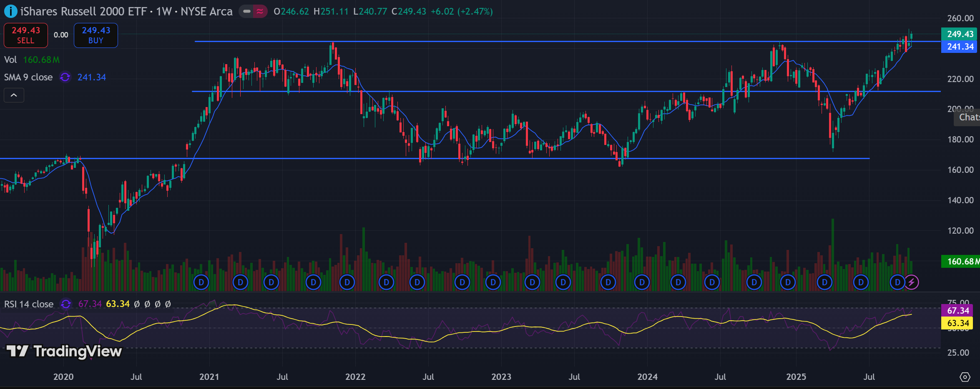Click the 2023 label on time axis
Screen dimensions: 980x389
(501, 377)
